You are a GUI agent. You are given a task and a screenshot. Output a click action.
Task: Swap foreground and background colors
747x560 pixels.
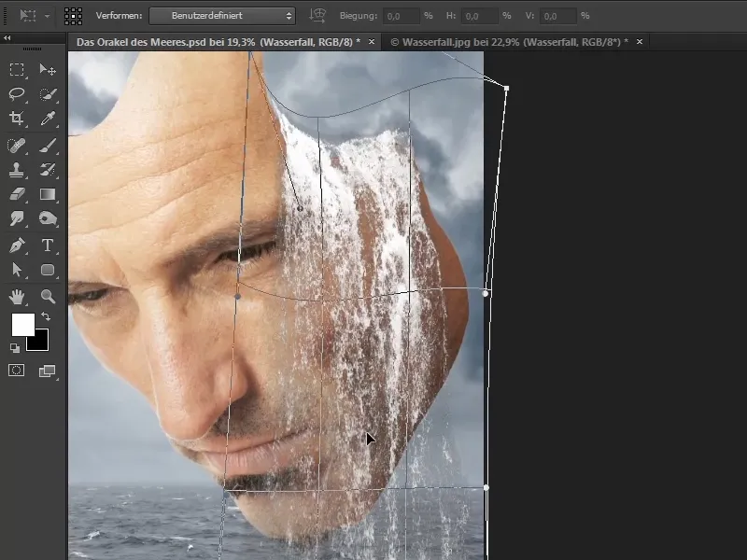point(46,316)
